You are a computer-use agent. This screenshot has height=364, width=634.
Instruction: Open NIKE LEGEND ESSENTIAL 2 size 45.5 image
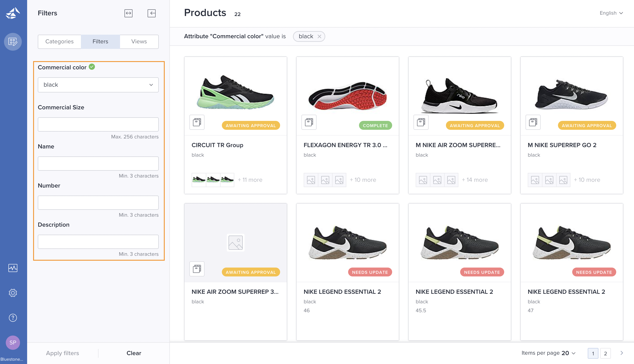tap(460, 242)
